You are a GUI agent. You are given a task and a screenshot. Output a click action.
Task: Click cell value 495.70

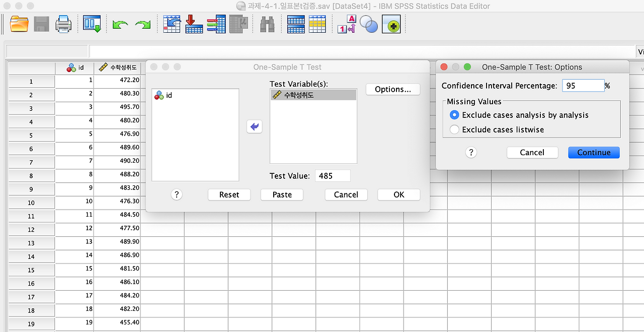117,107
